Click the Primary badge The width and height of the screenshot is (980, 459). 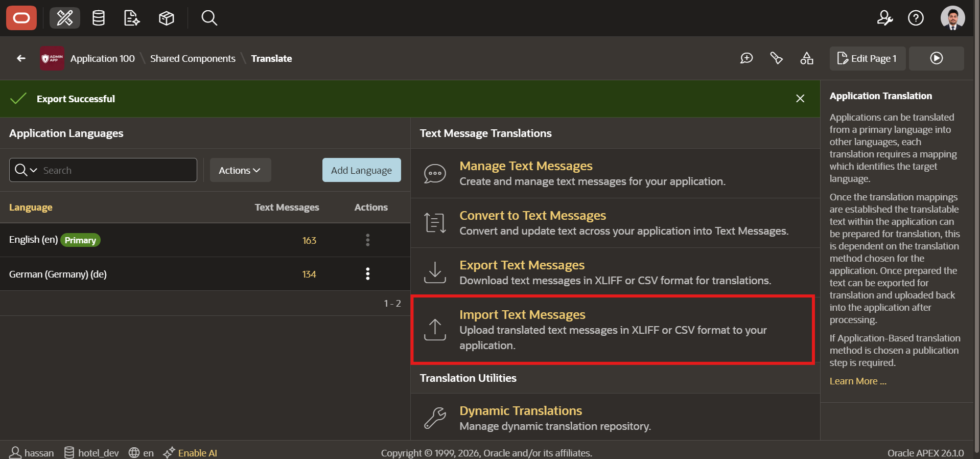(80, 240)
